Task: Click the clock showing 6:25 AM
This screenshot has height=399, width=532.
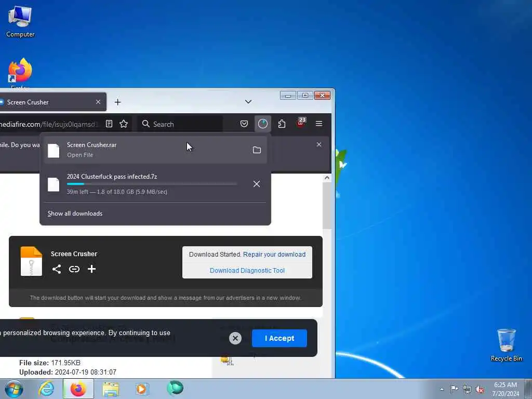Action: (x=506, y=389)
